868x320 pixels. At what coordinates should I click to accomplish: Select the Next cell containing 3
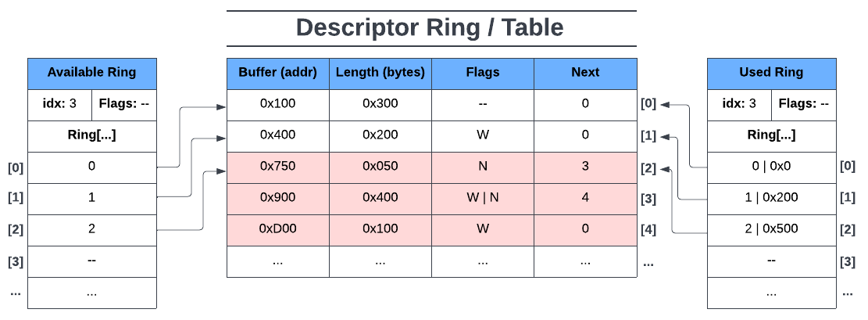coord(585,167)
